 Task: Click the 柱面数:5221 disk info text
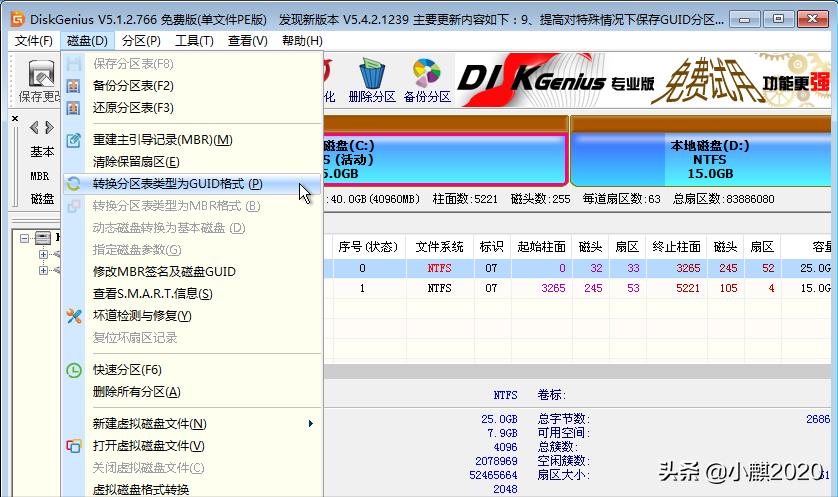tap(465, 199)
